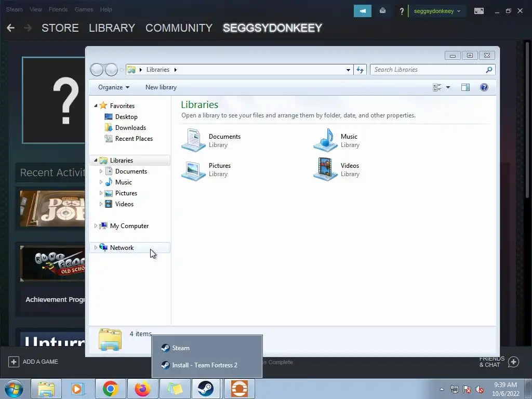Select Steam window in taskbar popup
This screenshot has width=532, height=399.
207,348
